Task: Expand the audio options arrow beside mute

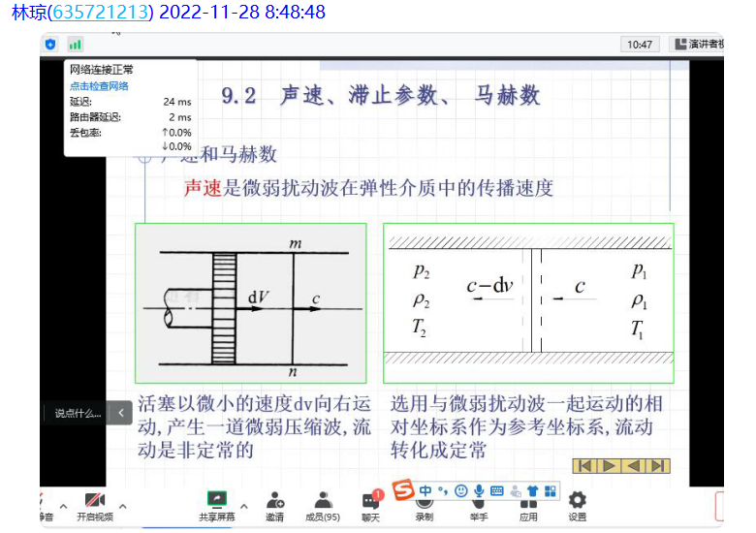Action: (x=63, y=506)
